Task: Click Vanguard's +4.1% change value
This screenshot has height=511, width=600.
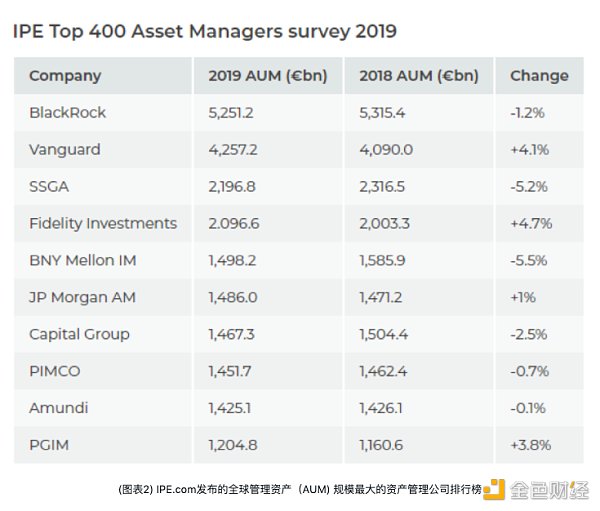Action: tap(530, 150)
